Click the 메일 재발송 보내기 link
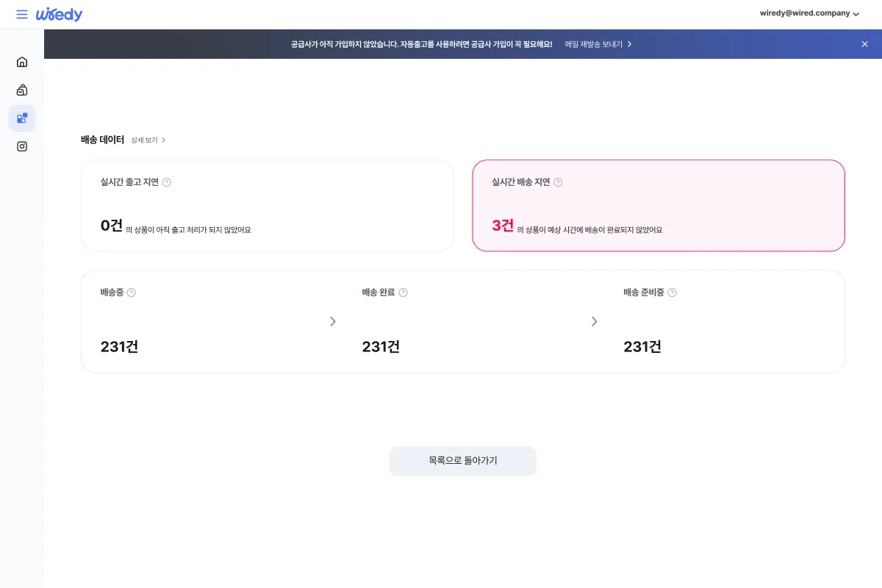Image resolution: width=882 pixels, height=588 pixels. tap(598, 44)
